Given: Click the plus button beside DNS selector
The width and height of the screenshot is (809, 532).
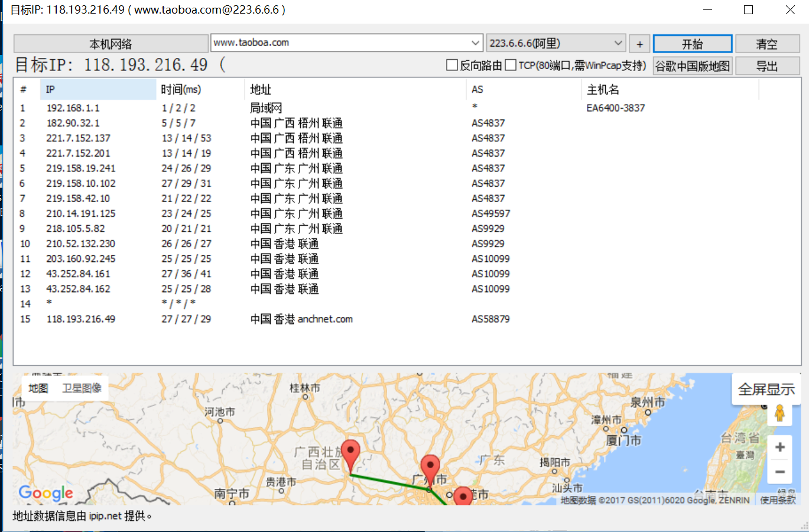Looking at the screenshot, I should pyautogui.click(x=639, y=44).
